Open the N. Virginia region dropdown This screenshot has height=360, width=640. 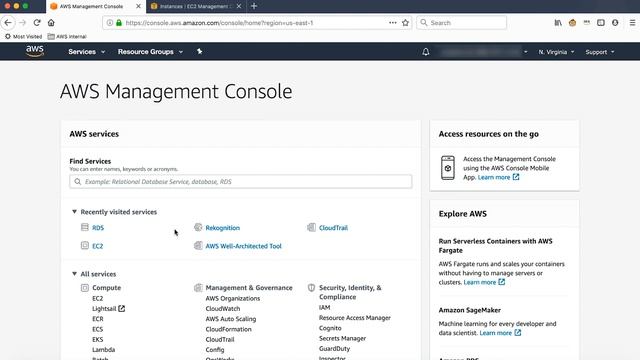pyautogui.click(x=556, y=52)
